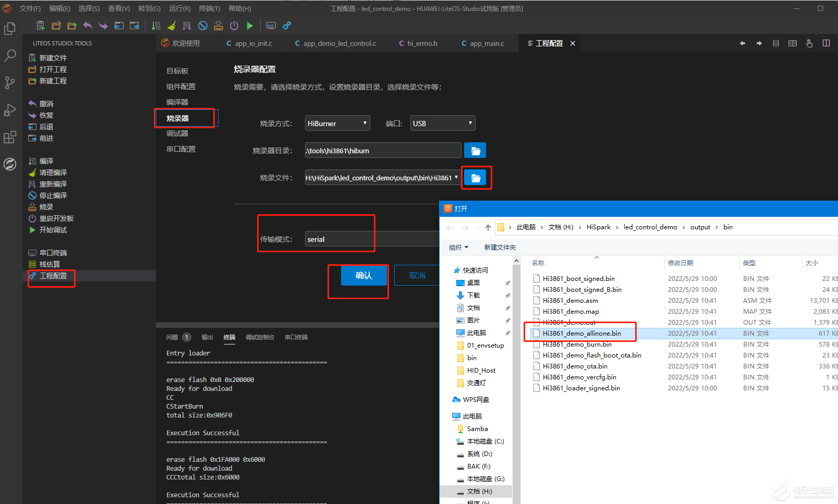Open the 运行(R) menu

[x=179, y=8]
